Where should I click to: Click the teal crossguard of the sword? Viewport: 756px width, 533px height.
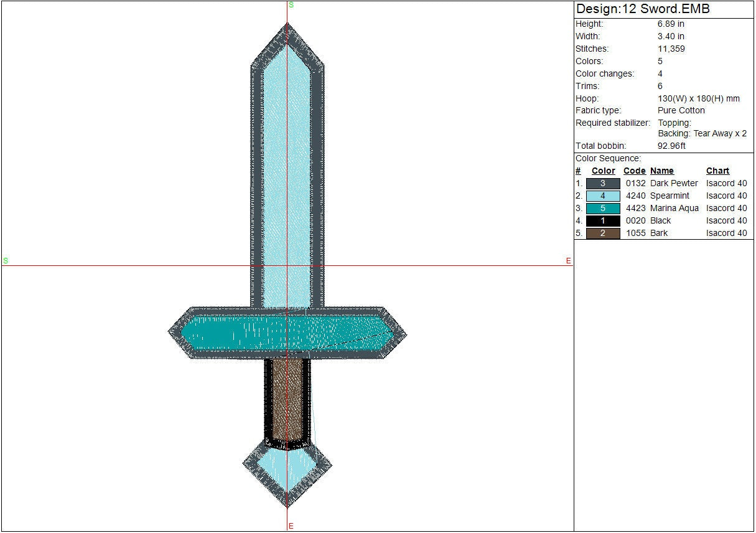tap(236, 333)
